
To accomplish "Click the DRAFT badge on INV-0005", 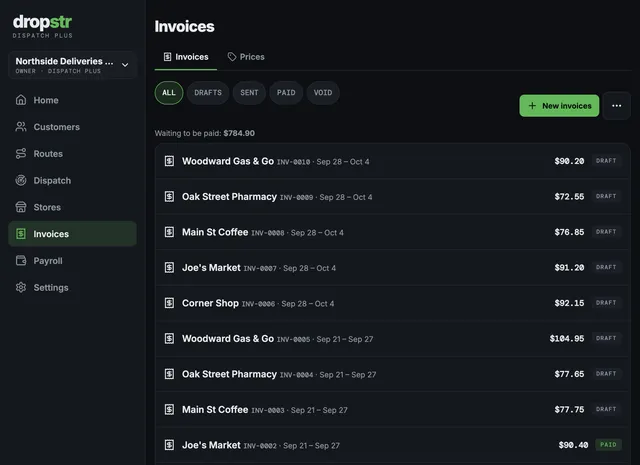I will click(x=606, y=338).
